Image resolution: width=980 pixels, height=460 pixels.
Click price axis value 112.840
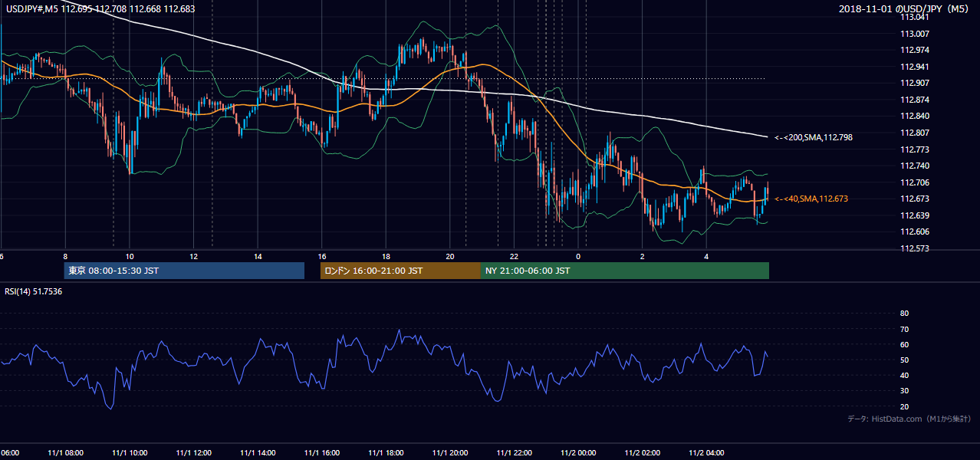point(914,117)
